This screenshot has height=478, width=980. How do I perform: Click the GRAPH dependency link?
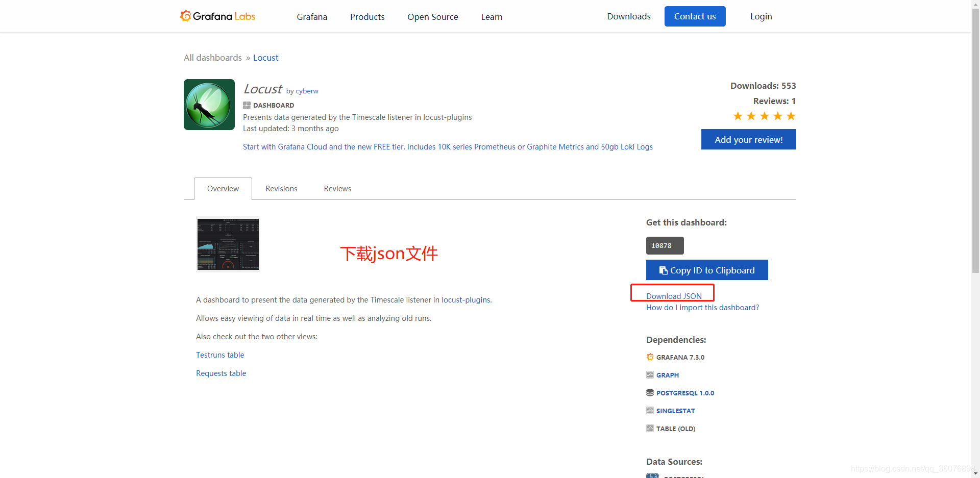point(668,375)
